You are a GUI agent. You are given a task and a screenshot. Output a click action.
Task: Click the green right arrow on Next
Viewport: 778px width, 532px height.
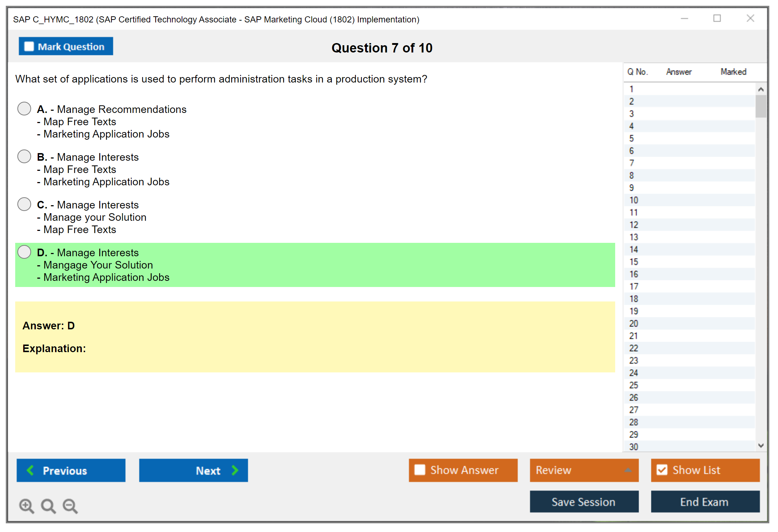pos(235,470)
